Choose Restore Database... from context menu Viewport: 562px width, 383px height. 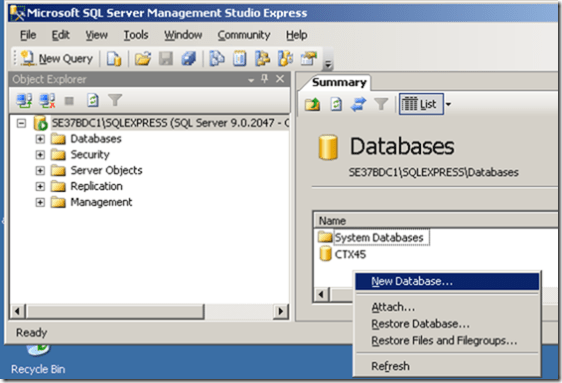[447, 324]
